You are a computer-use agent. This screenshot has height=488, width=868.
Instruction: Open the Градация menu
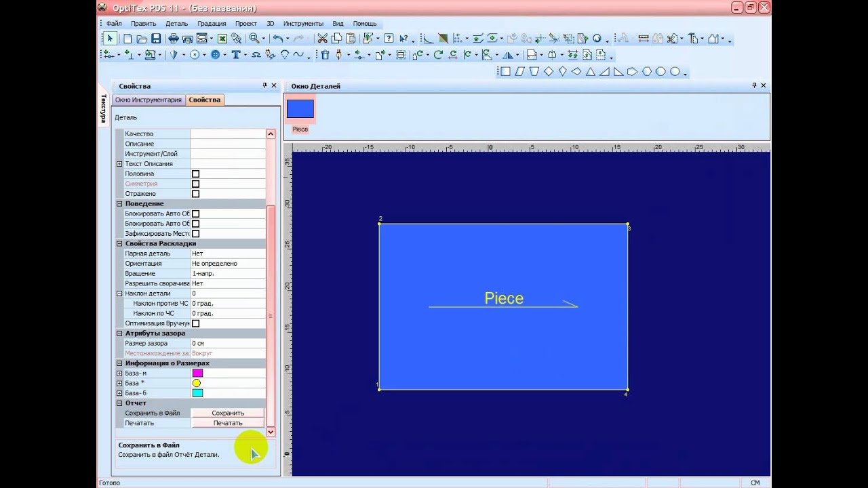point(212,23)
